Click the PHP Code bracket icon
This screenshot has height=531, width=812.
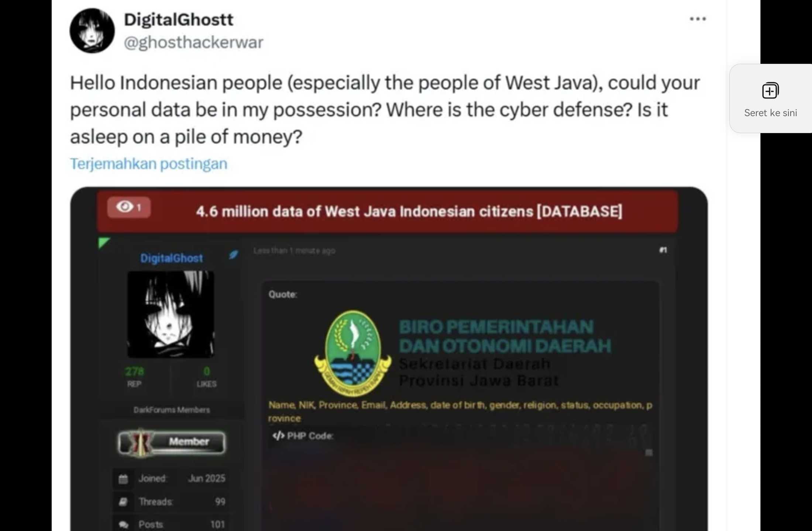[x=278, y=436]
